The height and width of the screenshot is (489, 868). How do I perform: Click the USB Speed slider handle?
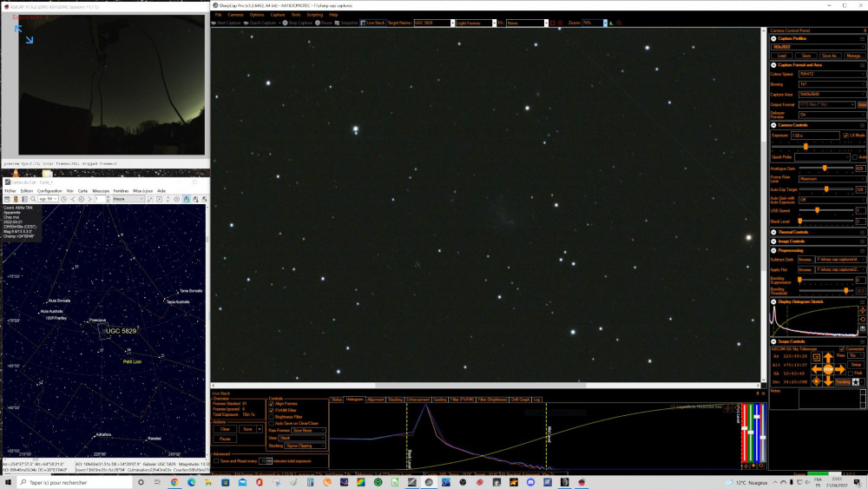[817, 210]
